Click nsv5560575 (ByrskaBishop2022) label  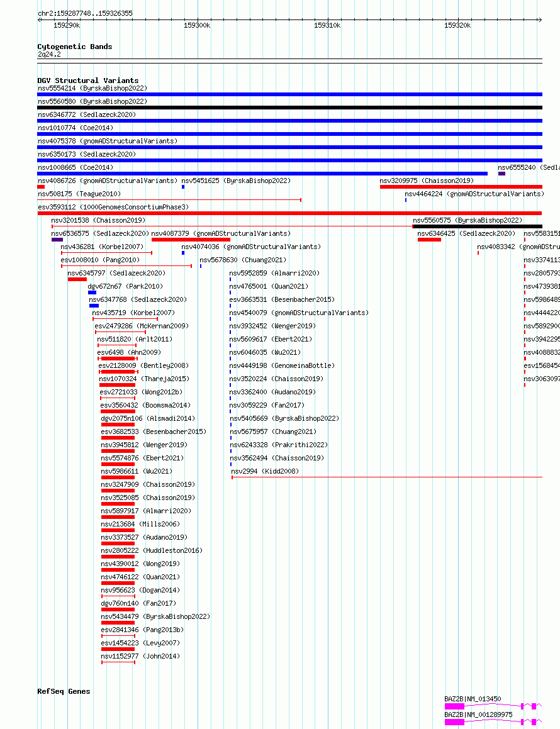tap(468, 220)
